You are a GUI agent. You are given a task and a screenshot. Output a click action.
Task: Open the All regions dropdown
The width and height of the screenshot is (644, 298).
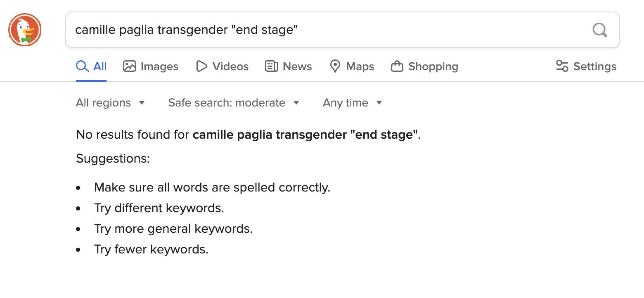[110, 103]
